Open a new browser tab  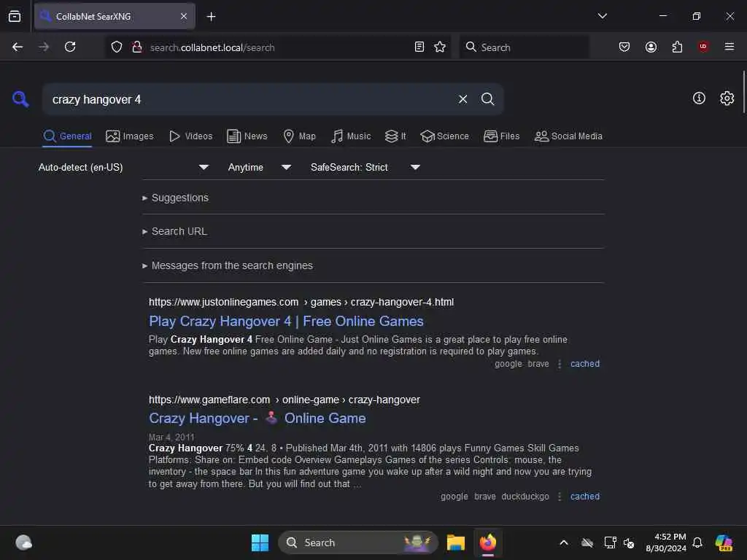[211, 17]
